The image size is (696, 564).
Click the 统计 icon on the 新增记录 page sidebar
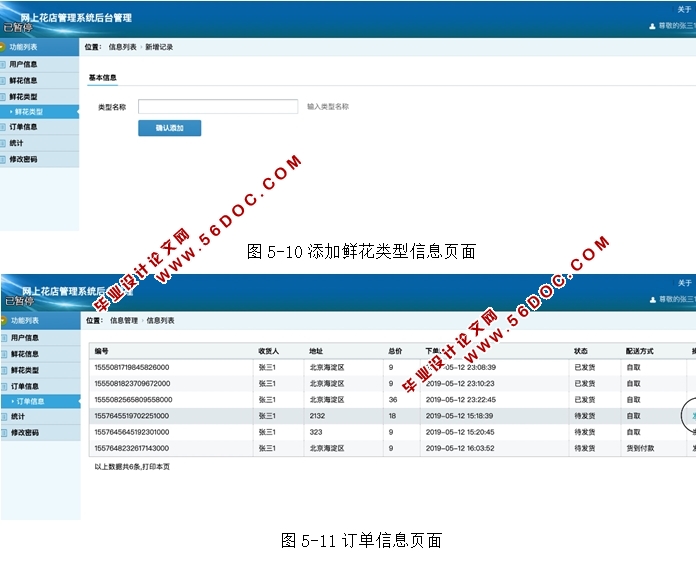pyautogui.click(x=3, y=143)
